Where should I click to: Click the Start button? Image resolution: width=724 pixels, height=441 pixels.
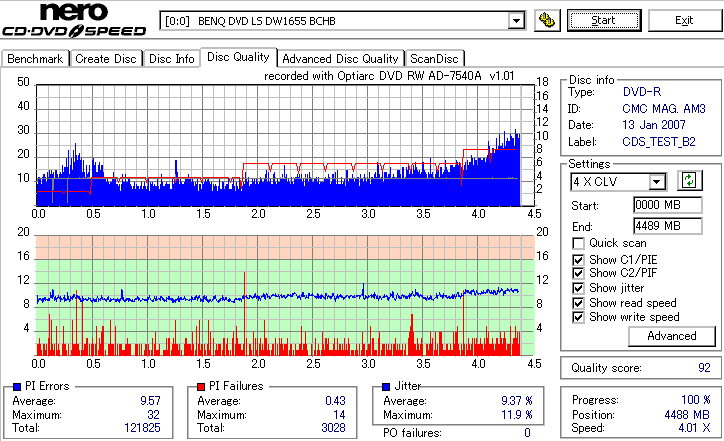point(604,20)
